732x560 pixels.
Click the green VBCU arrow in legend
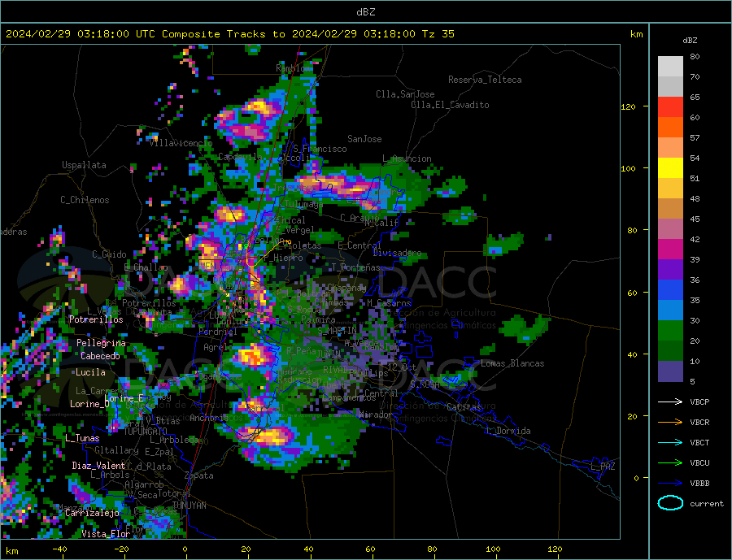pos(670,463)
